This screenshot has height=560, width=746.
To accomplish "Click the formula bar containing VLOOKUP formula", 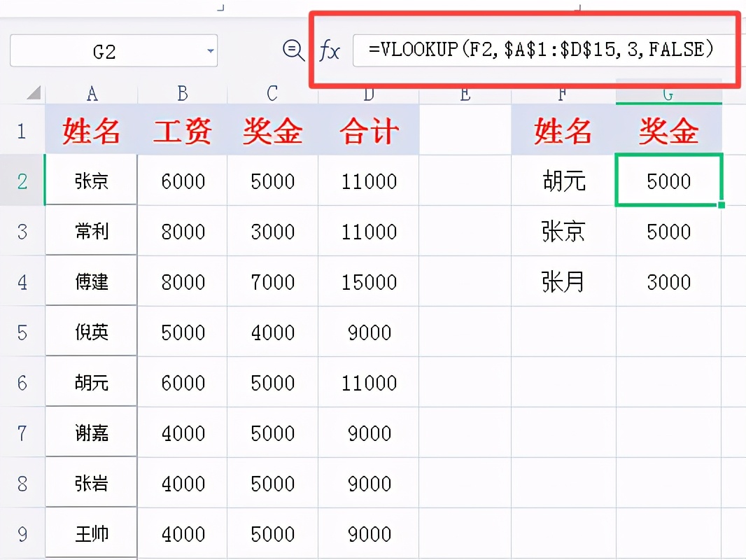I will tap(542, 50).
